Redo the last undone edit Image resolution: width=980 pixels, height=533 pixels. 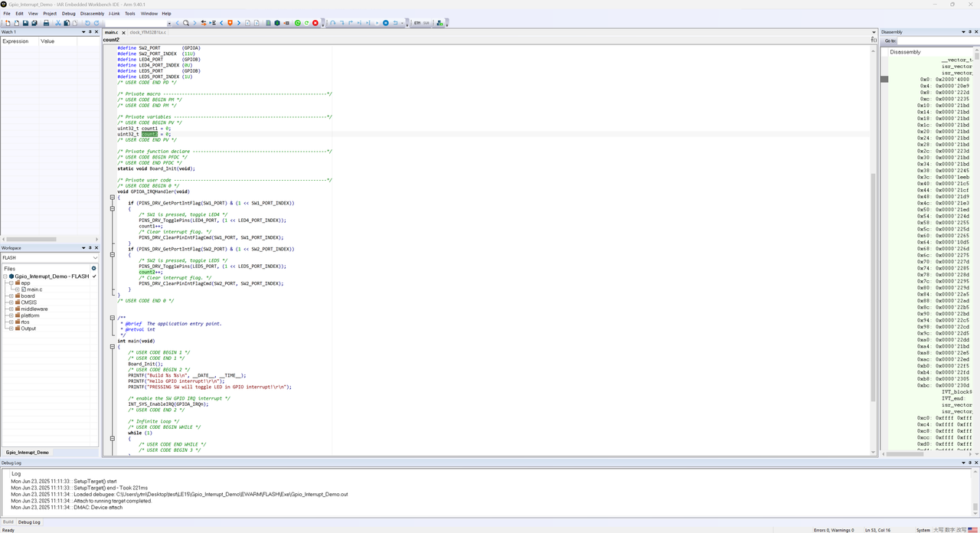[96, 23]
